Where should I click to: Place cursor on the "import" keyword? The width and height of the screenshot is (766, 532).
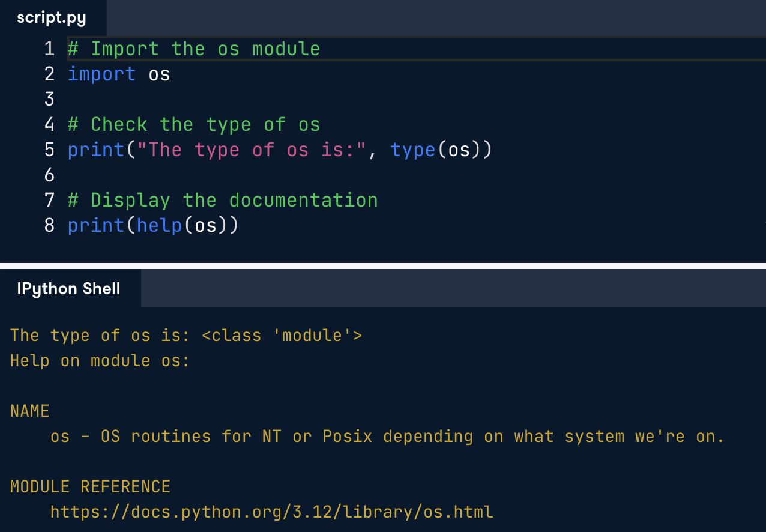pyautogui.click(x=101, y=74)
